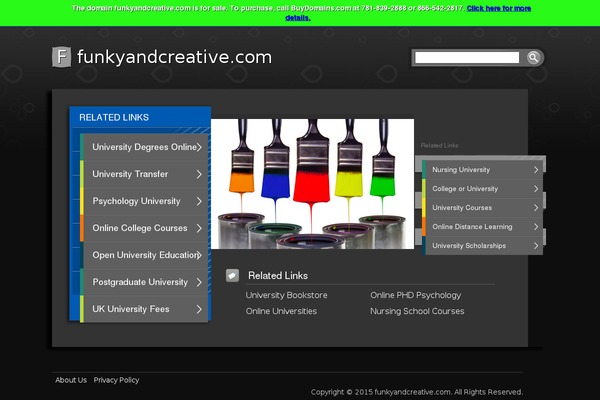Screen dimensions: 600x400
Task: Select Psychology University link
Action: (x=136, y=201)
